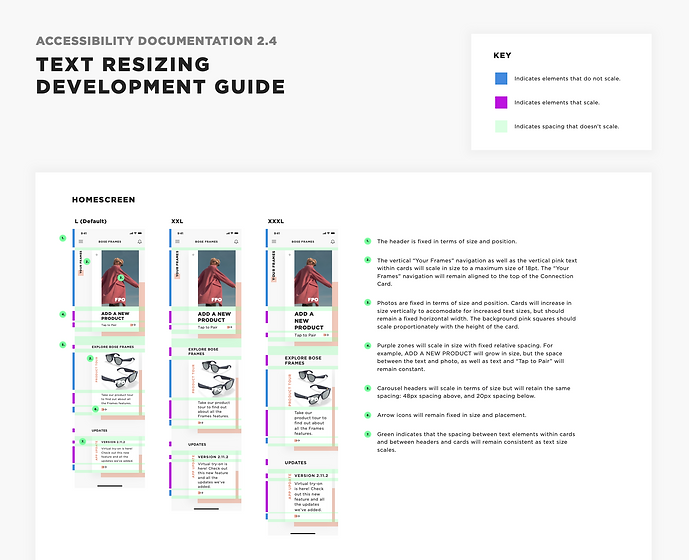The image size is (689, 560).
Task: Select the vertical Your Frames tab in XXL mockup
Action: [178, 264]
